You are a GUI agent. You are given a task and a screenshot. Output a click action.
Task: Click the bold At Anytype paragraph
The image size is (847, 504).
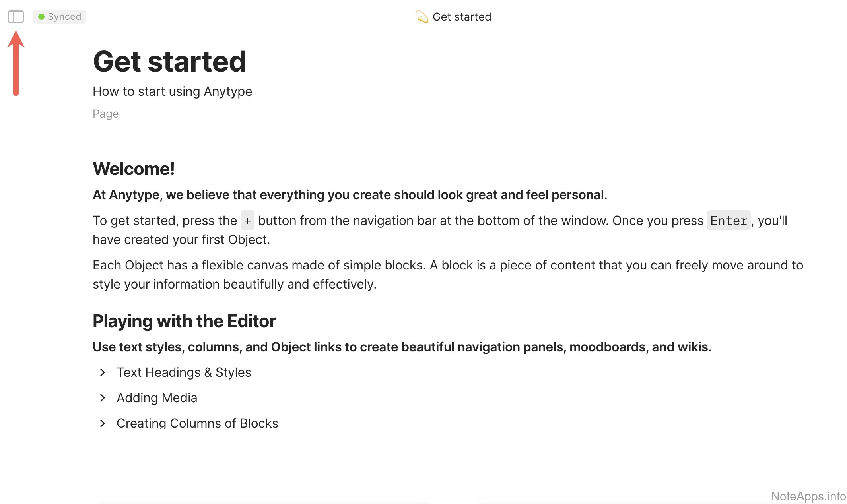[x=350, y=195]
